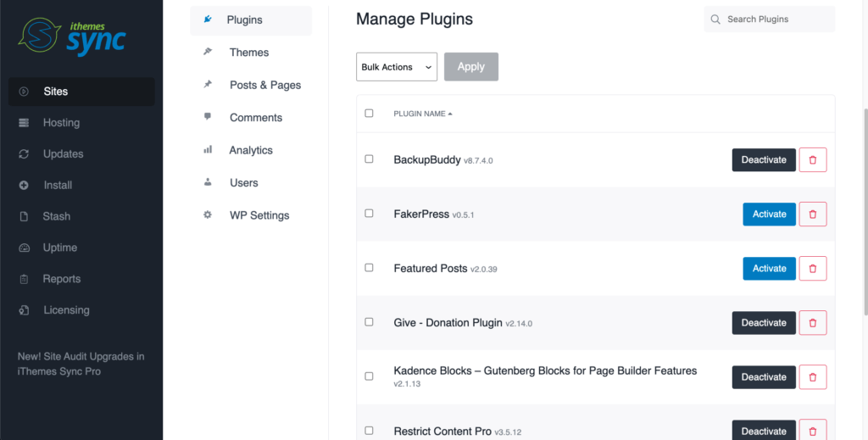Click the Analytics bar chart icon
Image resolution: width=868 pixels, height=440 pixels.
[208, 149]
